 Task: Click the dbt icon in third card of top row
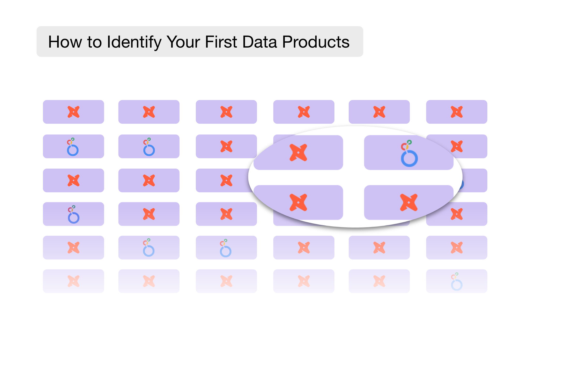tap(226, 112)
